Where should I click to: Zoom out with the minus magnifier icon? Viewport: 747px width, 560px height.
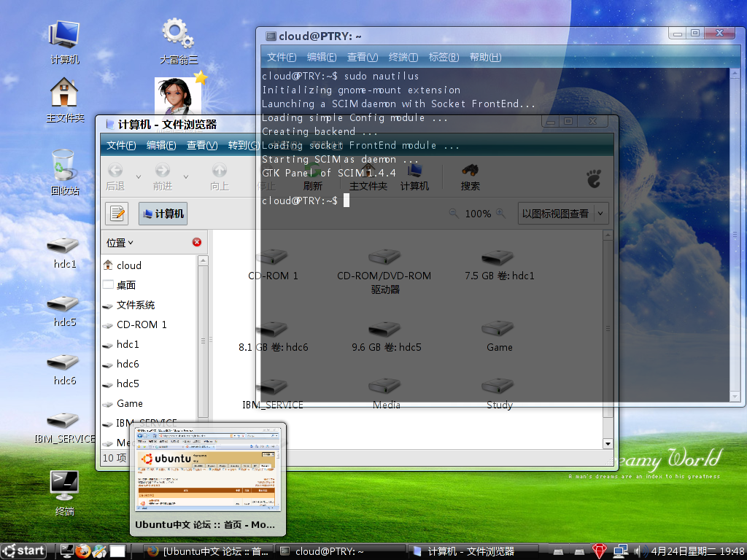[454, 214]
